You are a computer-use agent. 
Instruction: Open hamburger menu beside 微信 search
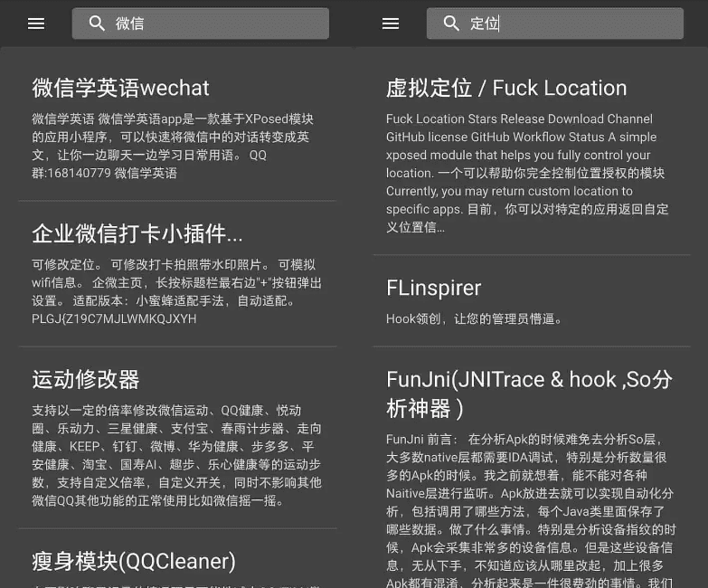(x=36, y=24)
